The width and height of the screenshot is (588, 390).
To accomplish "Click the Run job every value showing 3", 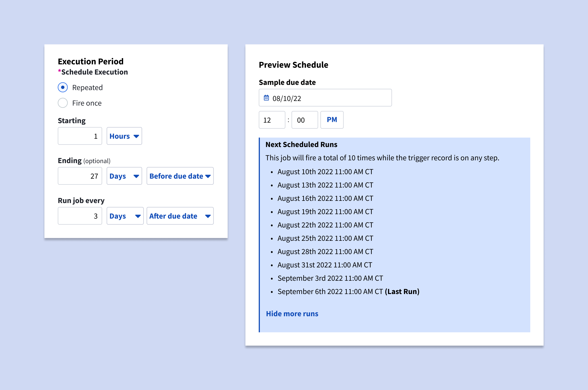I will click(80, 216).
